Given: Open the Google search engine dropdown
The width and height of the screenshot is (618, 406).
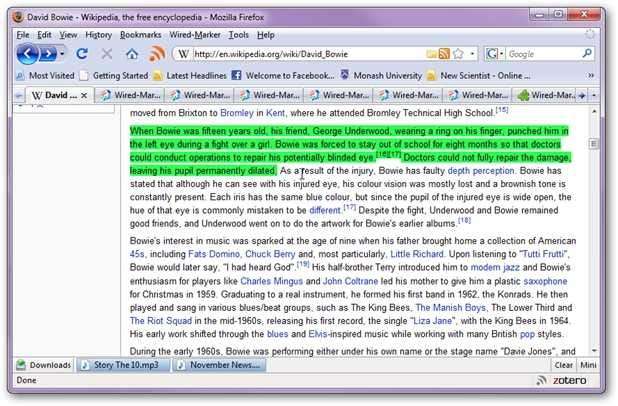Looking at the screenshot, I should pos(503,54).
